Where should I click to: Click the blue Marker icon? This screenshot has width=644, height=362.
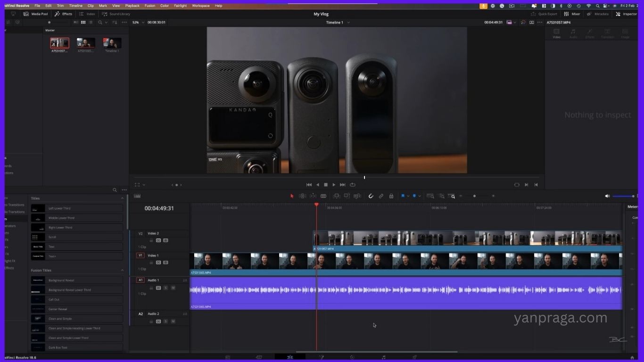tap(414, 196)
